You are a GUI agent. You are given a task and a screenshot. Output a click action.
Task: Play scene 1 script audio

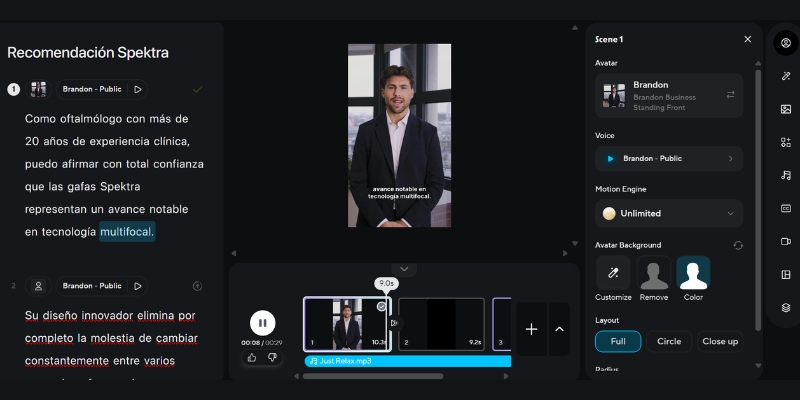[x=138, y=89]
